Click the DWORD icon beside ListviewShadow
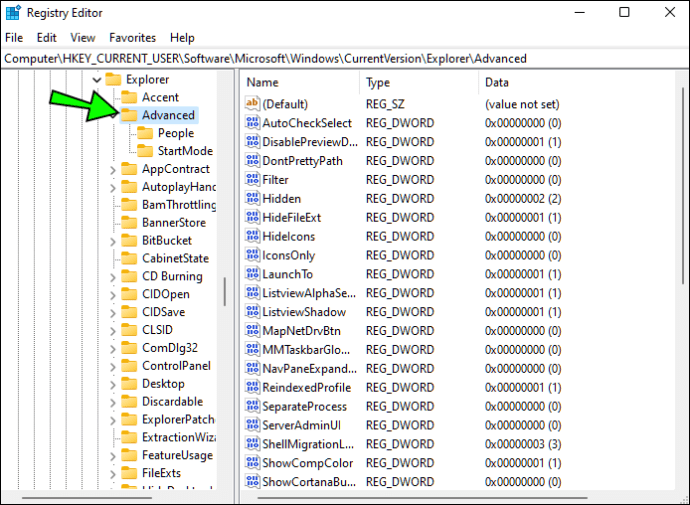This screenshot has height=505, width=690. (x=252, y=312)
